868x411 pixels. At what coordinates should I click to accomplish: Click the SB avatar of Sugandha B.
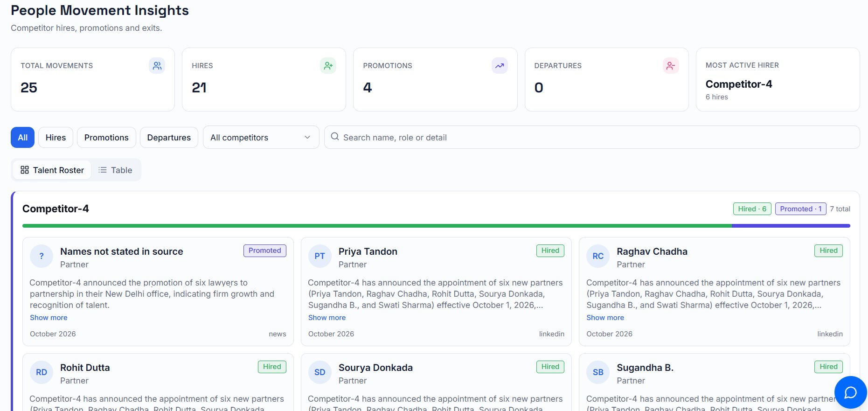click(x=598, y=372)
